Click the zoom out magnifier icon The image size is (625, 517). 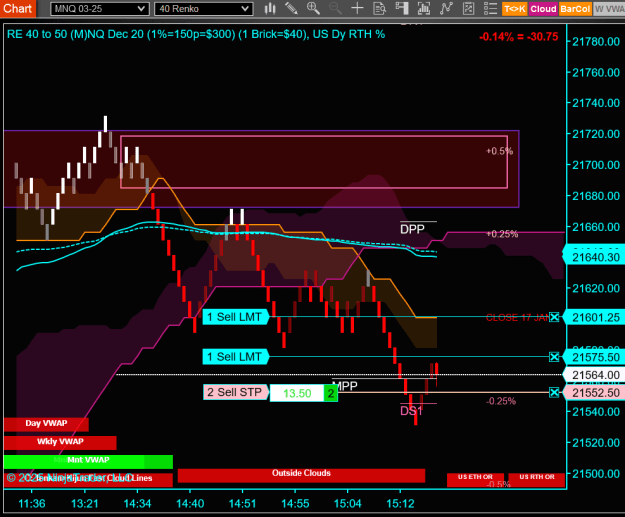point(335,8)
